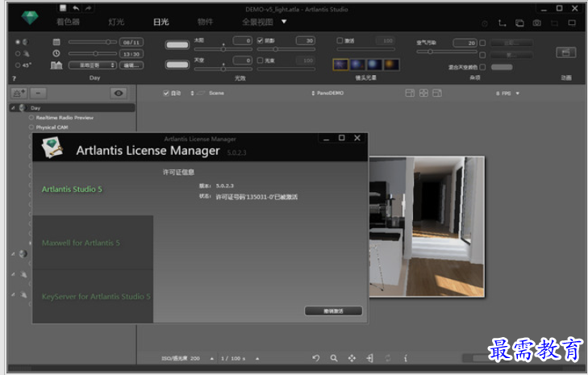Open the 8 FPS dropdown
The height and width of the screenshot is (375, 588).
point(508,94)
